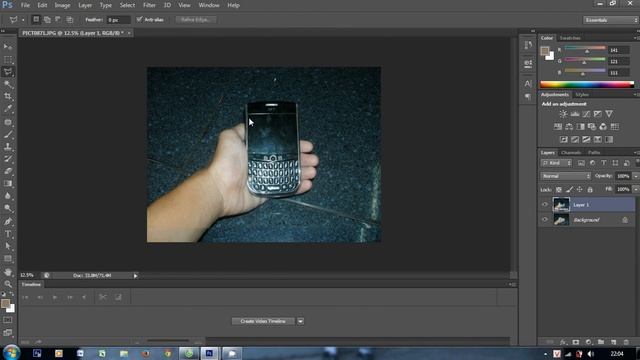Delete layer with trash icon
Image resolution: width=640 pixels, height=360 pixels.
click(x=626, y=342)
